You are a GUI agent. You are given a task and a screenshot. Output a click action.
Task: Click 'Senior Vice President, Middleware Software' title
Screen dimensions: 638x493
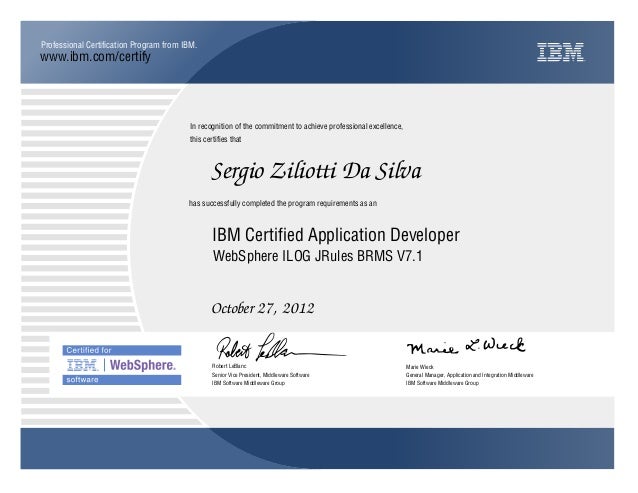point(260,375)
